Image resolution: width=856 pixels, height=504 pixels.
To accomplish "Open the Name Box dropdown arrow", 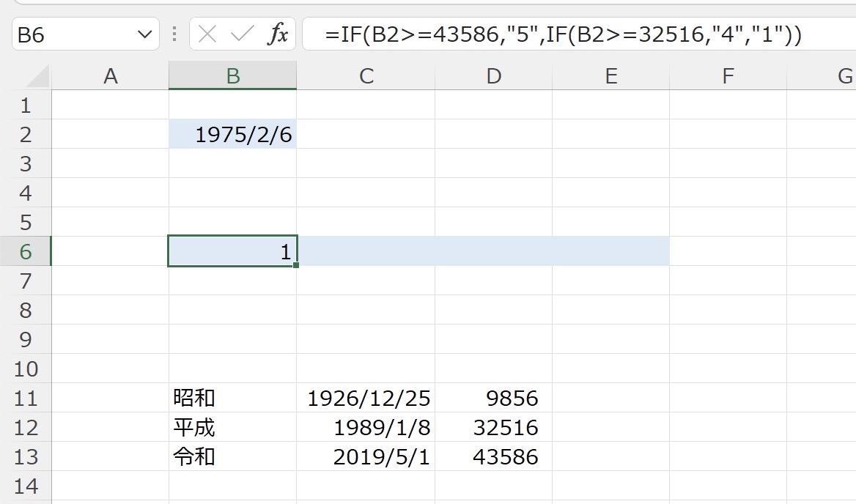I will tap(144, 34).
